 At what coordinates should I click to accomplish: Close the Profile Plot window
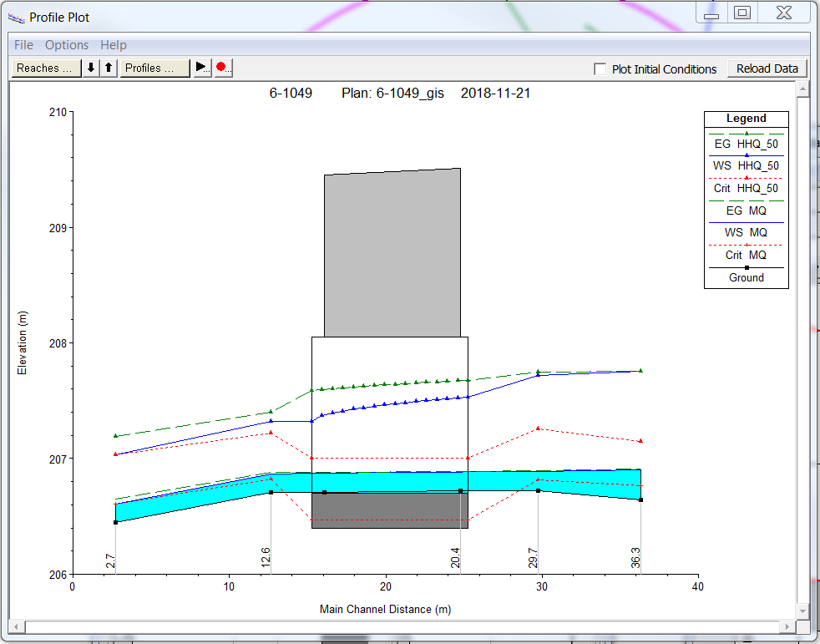pyautogui.click(x=783, y=13)
